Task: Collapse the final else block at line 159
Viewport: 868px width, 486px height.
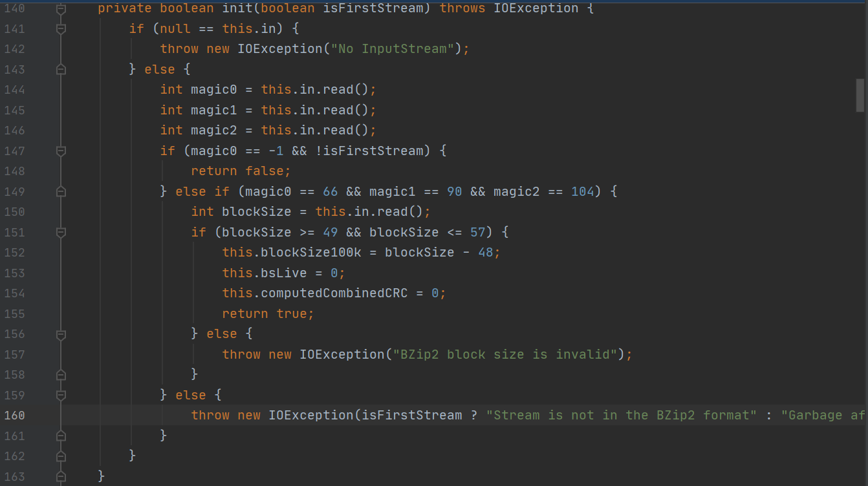Action: pos(60,394)
